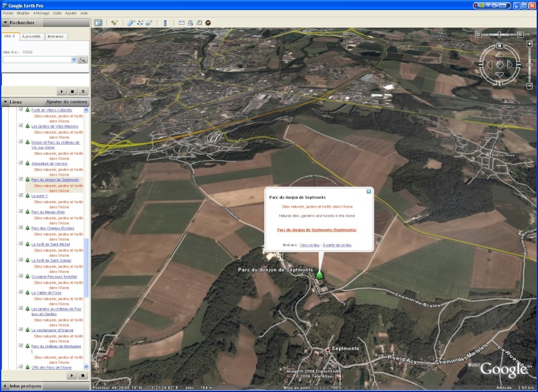Screen dimensions: 538x392
Task: Click the vertical zoom slider track
Action: (529, 65)
